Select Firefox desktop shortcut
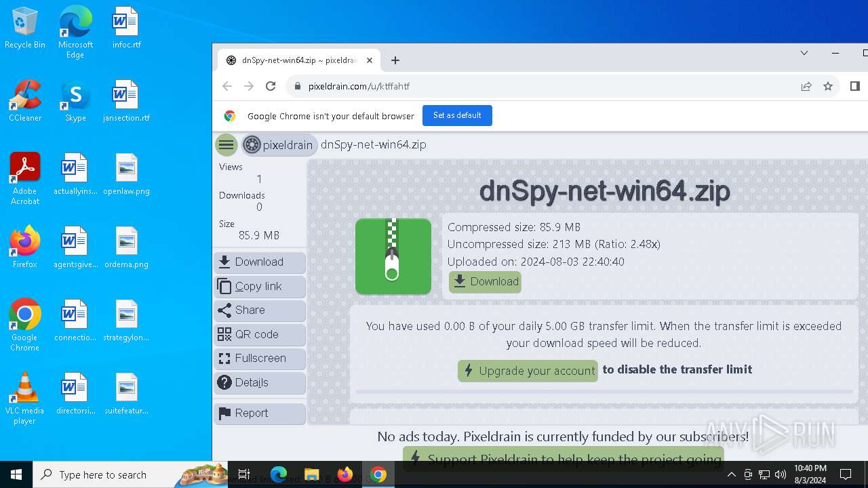This screenshot has width=868, height=488. pos(25,248)
